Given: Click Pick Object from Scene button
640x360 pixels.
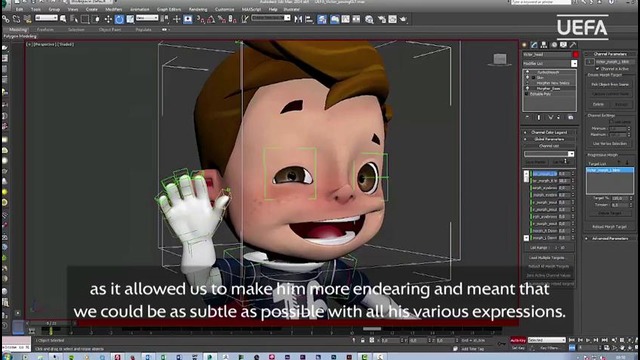Looking at the screenshot, I should click(x=610, y=84).
